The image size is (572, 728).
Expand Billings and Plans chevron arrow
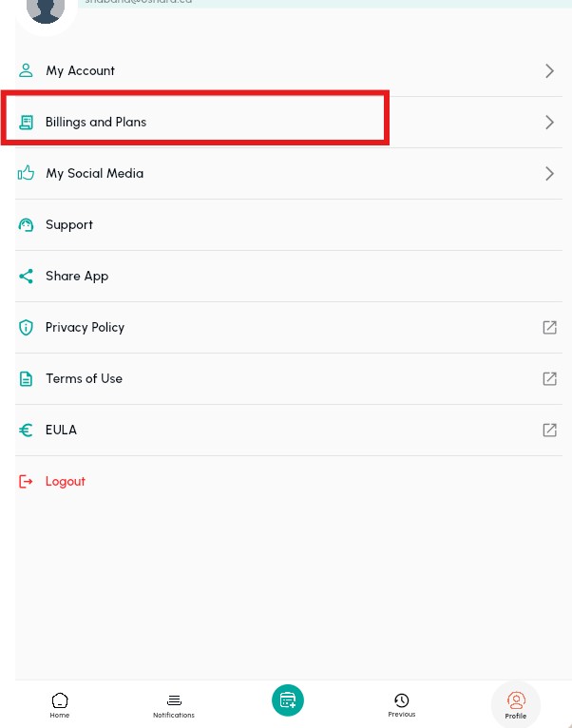pyautogui.click(x=549, y=122)
